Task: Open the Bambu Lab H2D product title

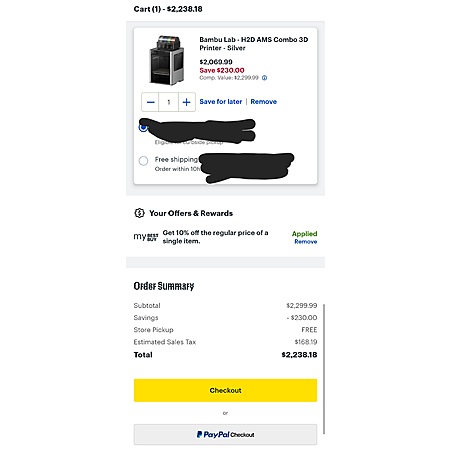Action: [x=254, y=44]
